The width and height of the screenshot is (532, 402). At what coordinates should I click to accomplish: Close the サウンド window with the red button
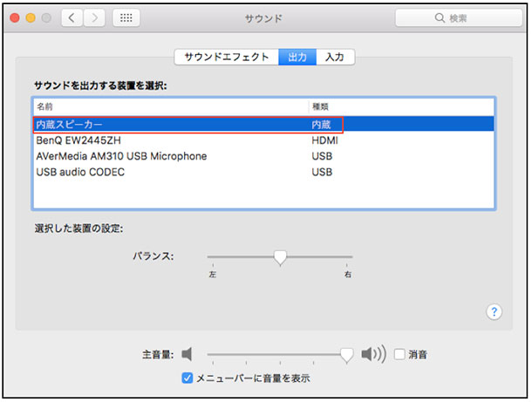15,17
